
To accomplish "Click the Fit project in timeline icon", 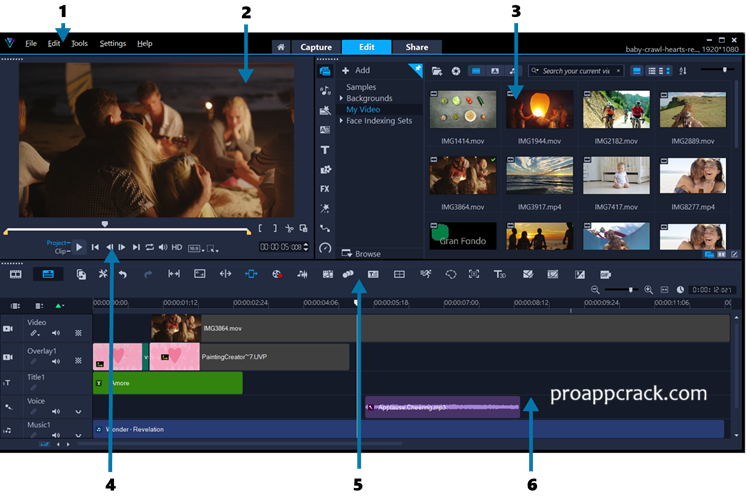I will tap(664, 290).
